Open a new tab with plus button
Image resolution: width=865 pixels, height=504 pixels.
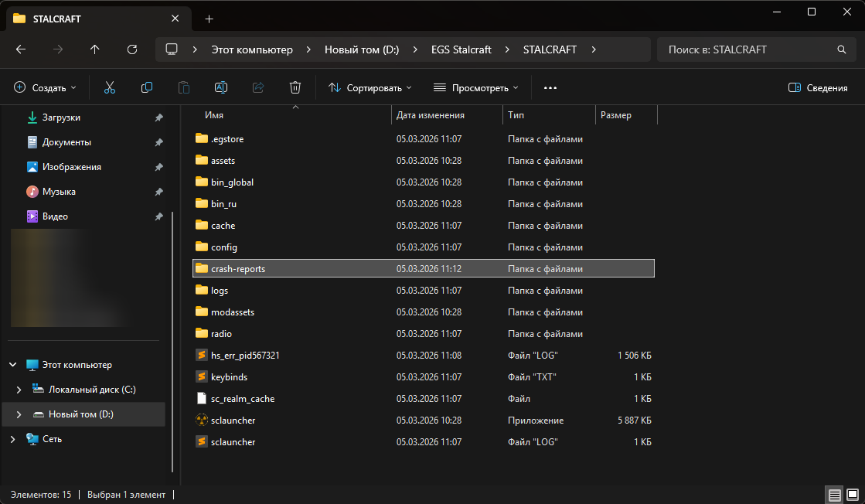pyautogui.click(x=209, y=19)
